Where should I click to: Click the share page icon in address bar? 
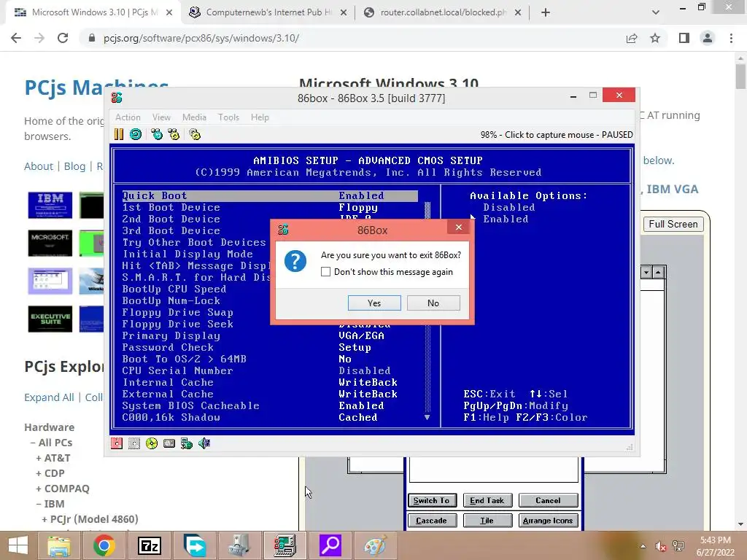pos(632,38)
